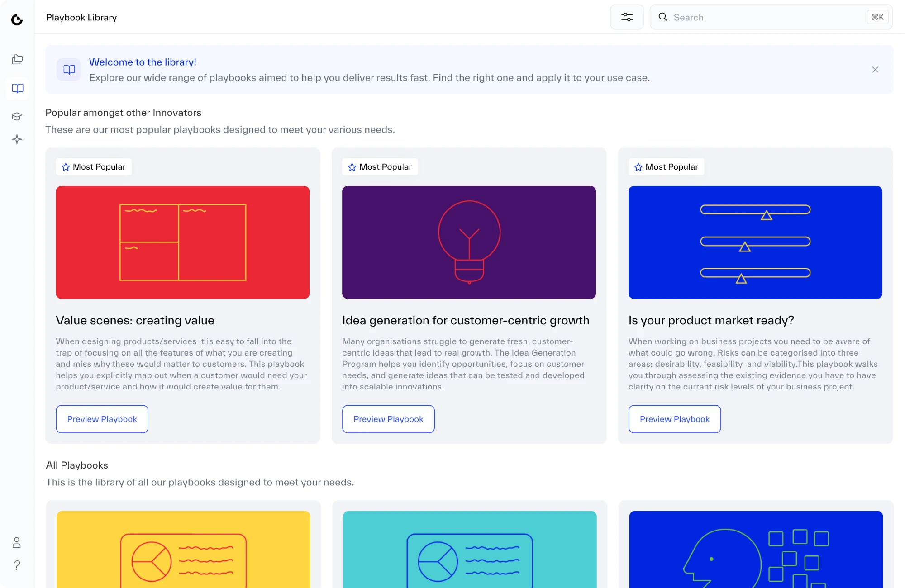Click 'Idea generation for customer-centric growth' title
Screen dimensions: 905x588
point(466,320)
